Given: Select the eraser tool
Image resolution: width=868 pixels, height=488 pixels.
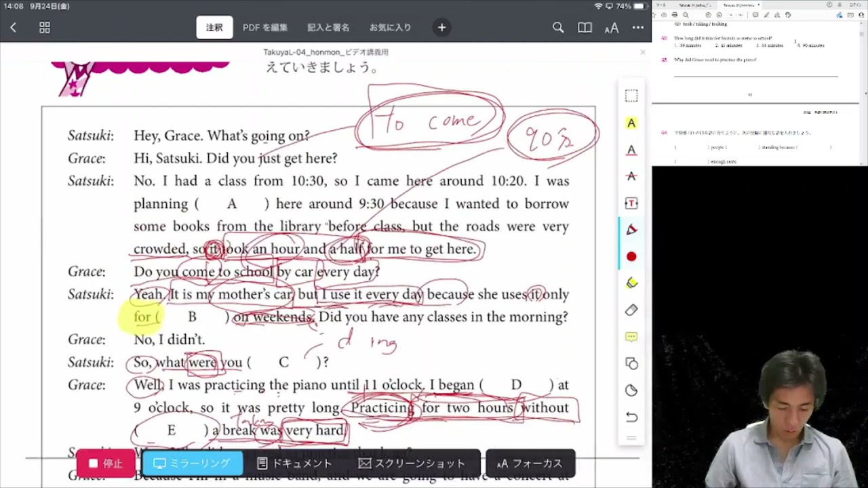Looking at the screenshot, I should coord(631,310).
